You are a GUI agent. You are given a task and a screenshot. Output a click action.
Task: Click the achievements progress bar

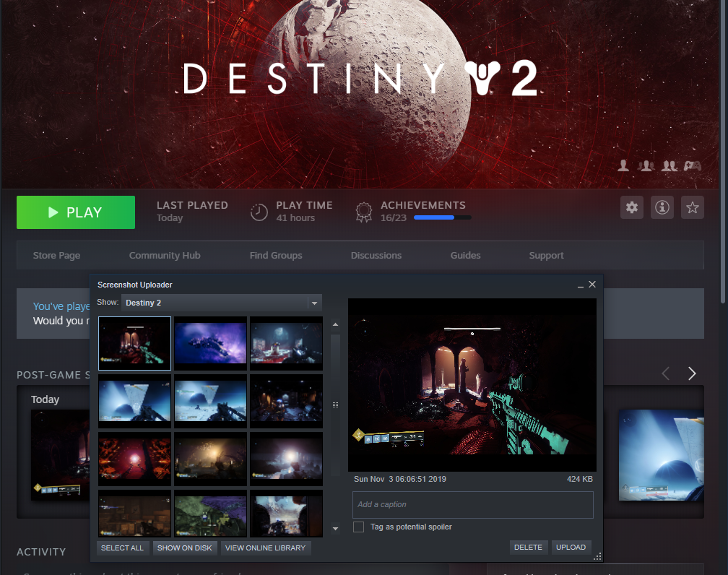442,217
